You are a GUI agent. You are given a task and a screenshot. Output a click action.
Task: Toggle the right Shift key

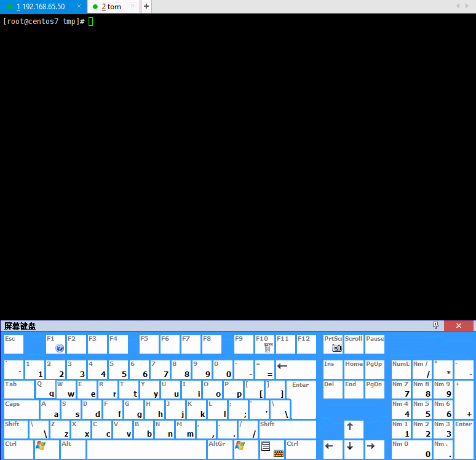[x=287, y=429]
